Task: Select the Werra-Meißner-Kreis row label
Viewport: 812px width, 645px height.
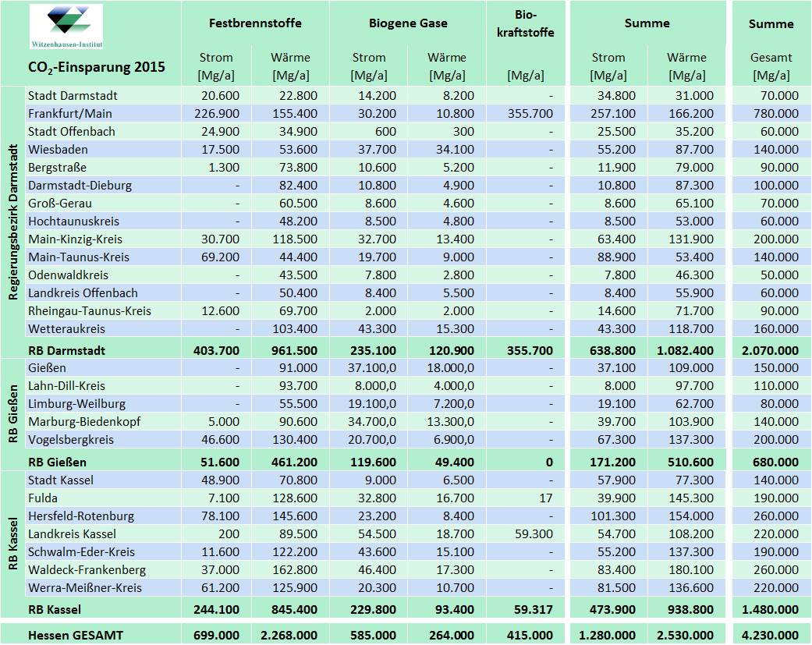Action: pos(85,588)
